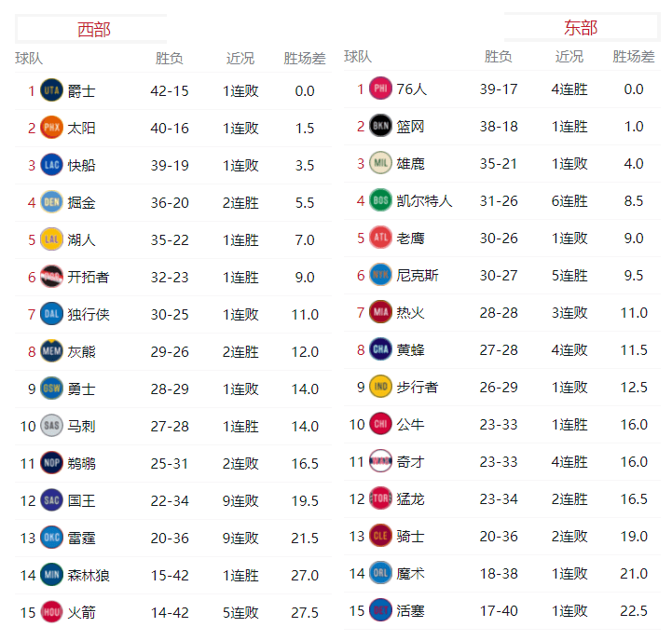Click the Spurs (SAS) team logo
This screenshot has height=641, width=672.
[x=51, y=427]
